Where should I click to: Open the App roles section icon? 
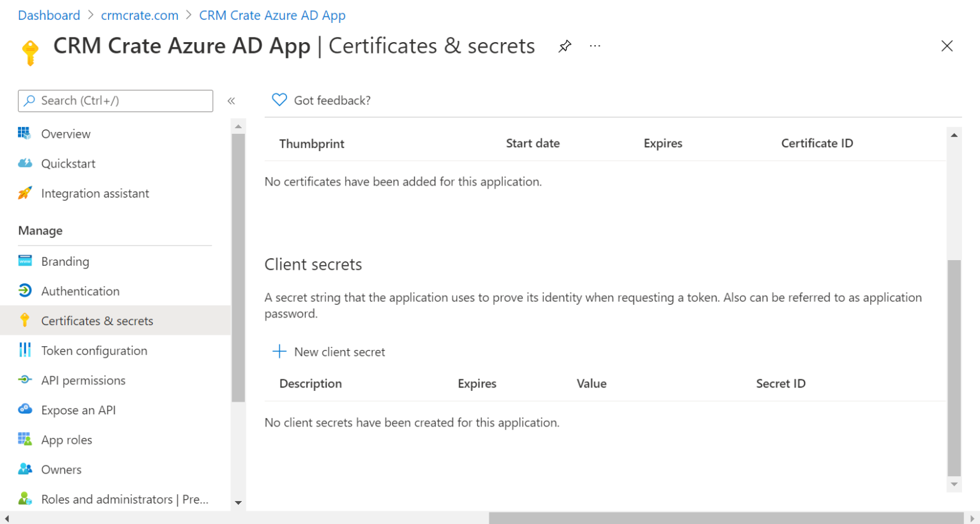click(x=24, y=439)
